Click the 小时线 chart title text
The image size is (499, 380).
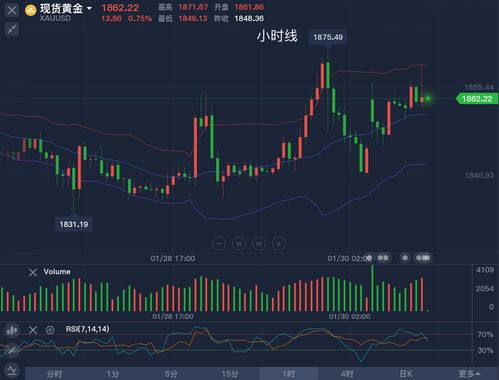tap(277, 36)
